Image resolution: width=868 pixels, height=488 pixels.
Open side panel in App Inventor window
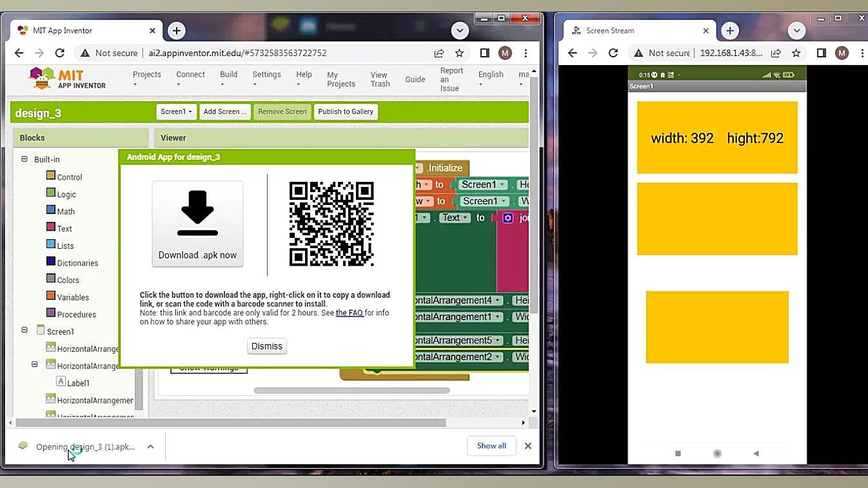[x=485, y=53]
